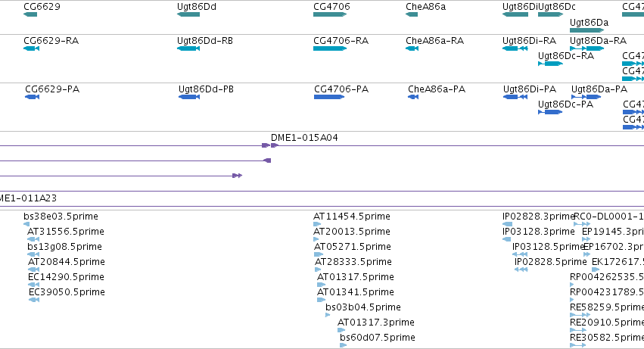Select the AT01317.5prime label

[355, 277]
